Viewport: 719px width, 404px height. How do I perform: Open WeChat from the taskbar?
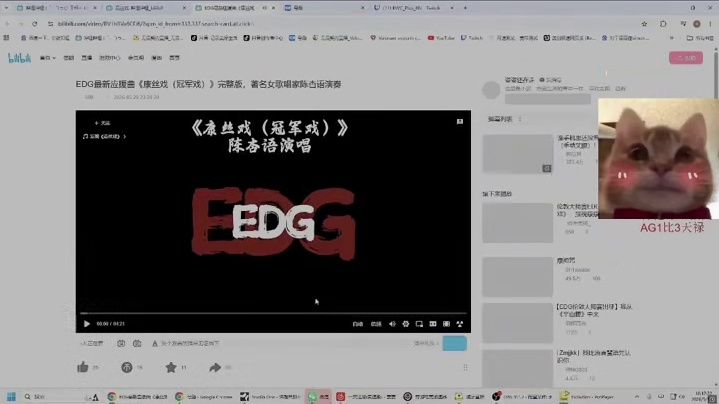click(318, 397)
